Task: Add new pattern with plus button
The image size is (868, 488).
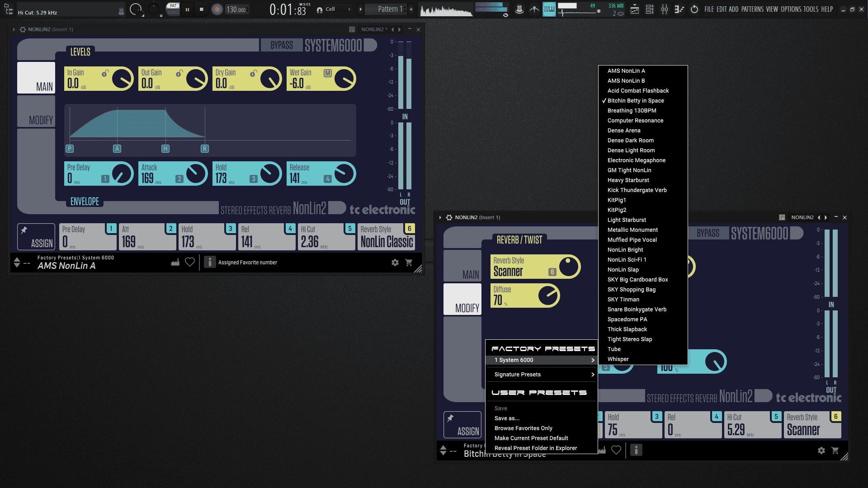Action: tap(411, 9)
